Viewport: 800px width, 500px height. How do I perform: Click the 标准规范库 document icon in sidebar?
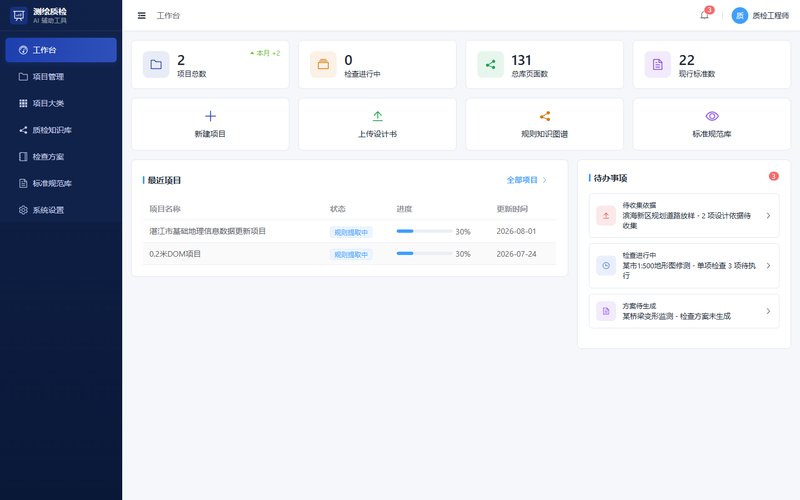tap(23, 183)
